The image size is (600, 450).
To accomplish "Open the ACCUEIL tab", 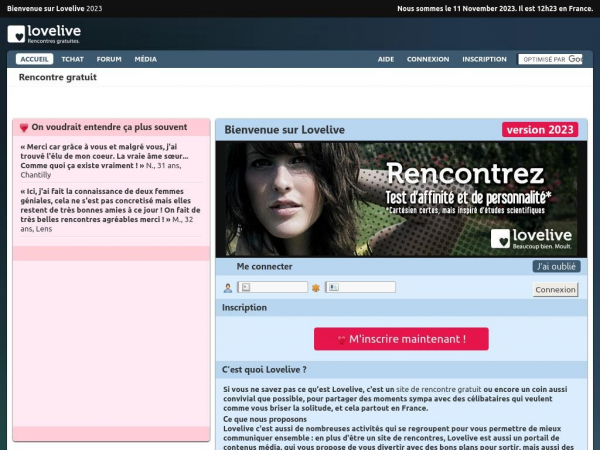I will [34, 59].
